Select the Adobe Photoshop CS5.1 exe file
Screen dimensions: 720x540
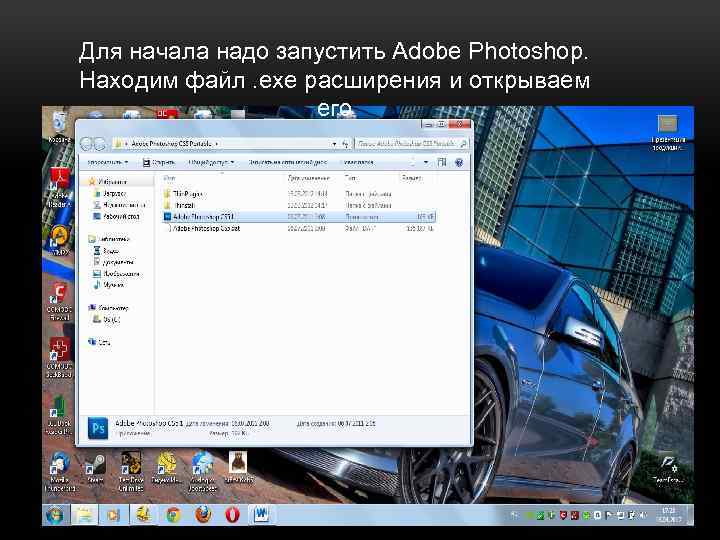[298, 216]
